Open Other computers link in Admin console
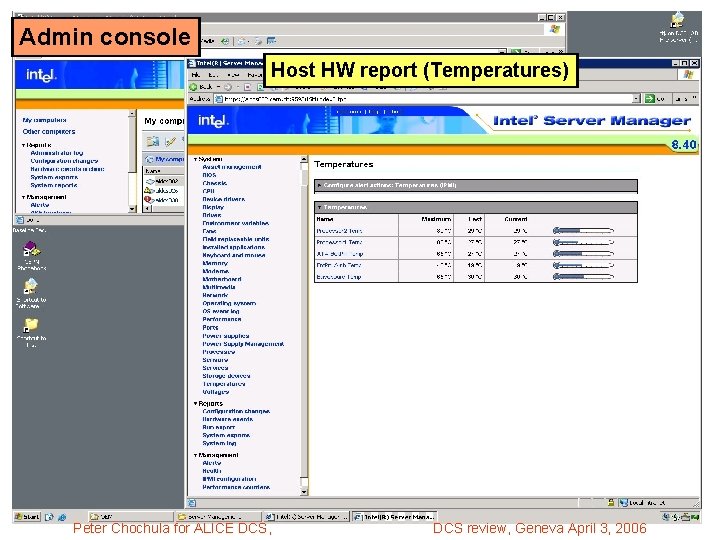 click(x=49, y=132)
